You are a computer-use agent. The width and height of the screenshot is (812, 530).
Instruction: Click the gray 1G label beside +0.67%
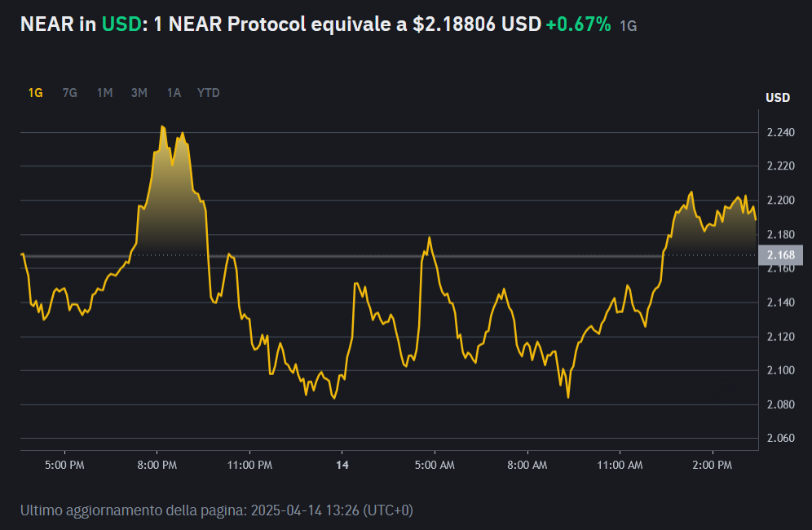tap(629, 26)
